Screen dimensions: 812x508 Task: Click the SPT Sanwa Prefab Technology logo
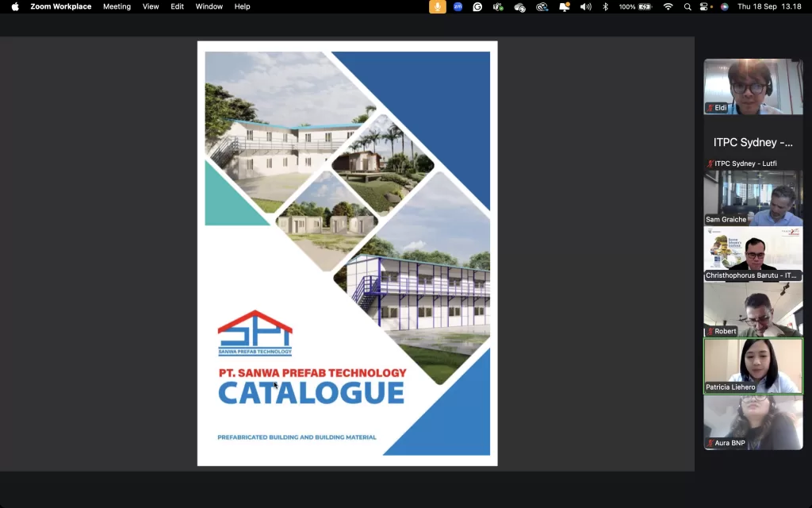(255, 333)
